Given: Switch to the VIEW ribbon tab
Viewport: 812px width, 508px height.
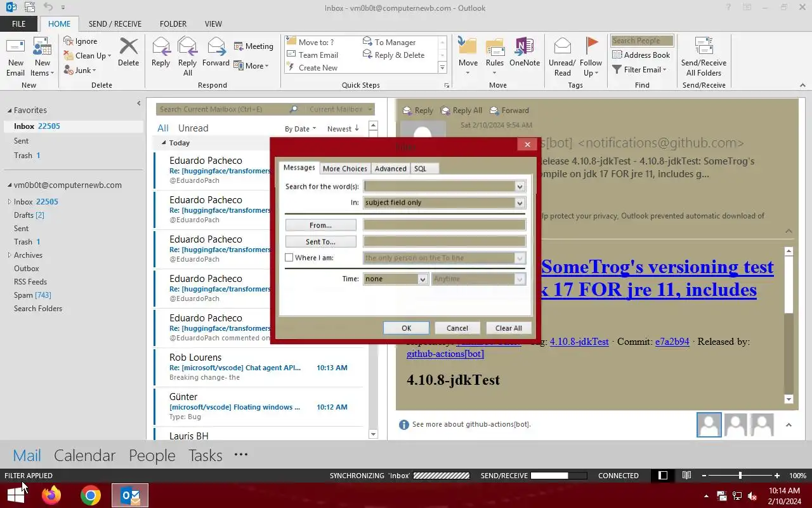Looking at the screenshot, I should point(213,24).
